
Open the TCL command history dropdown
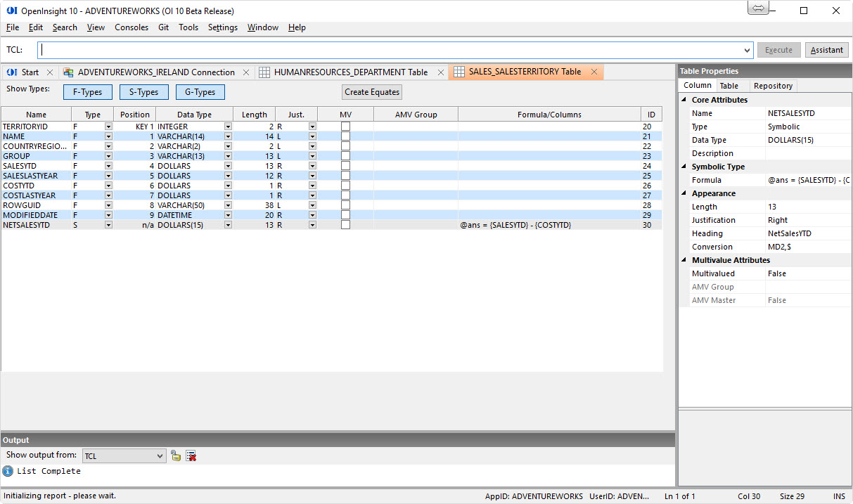[x=747, y=51]
